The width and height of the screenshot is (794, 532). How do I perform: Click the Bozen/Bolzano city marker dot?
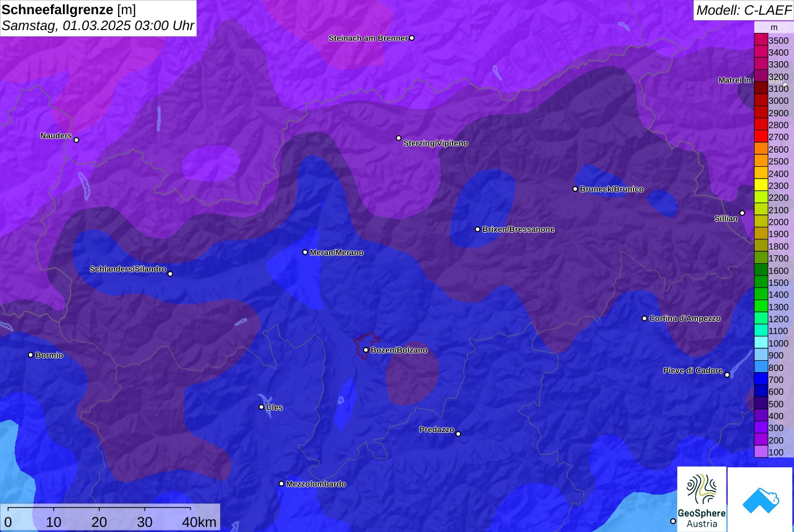coord(366,350)
